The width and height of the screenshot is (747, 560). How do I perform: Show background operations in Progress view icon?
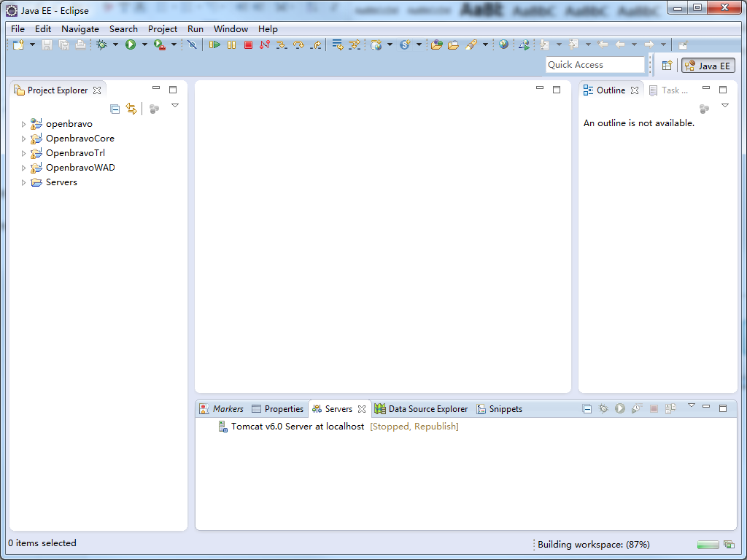click(x=729, y=544)
